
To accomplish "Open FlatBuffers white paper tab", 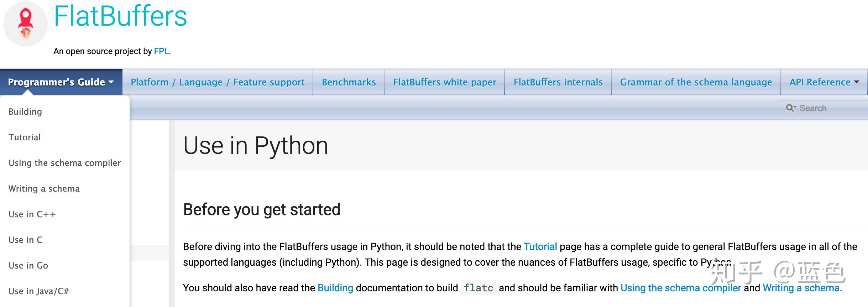I will (x=444, y=82).
